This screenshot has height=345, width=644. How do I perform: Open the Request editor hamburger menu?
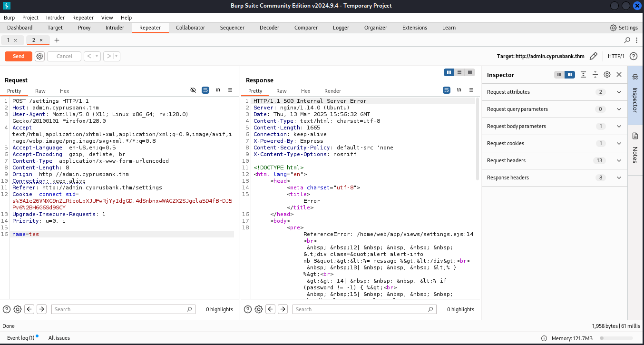point(230,90)
